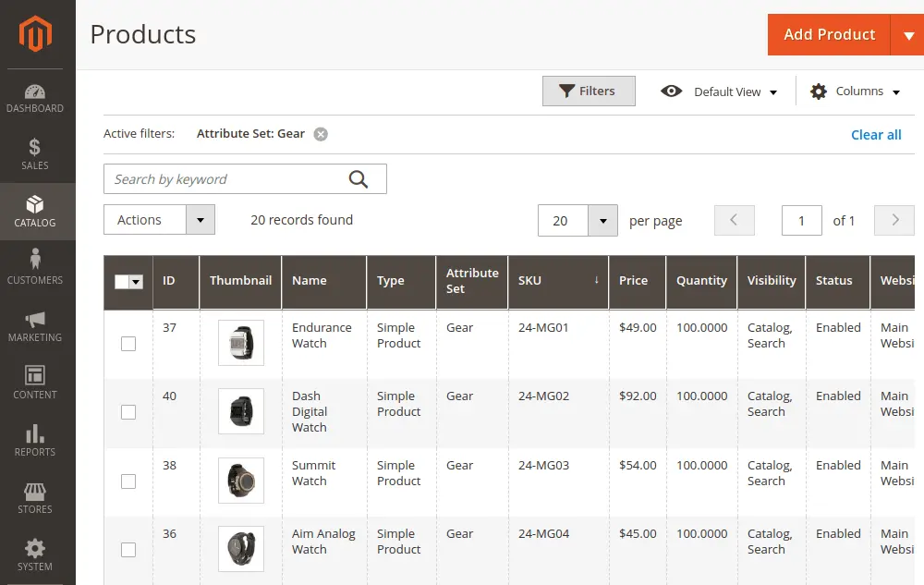Check the Endurance Watch row checkbox

(128, 343)
